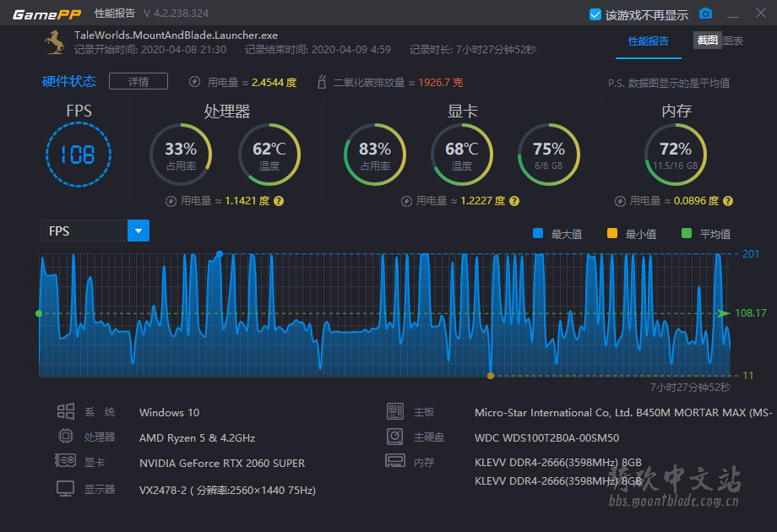Toggle the 该游戏不再显示 checkbox
The height and width of the screenshot is (532, 777).
595,14
